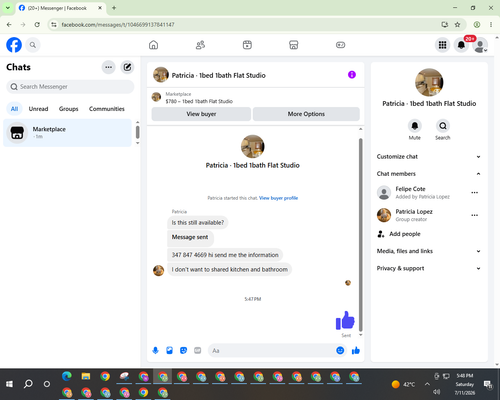The height and width of the screenshot is (400, 500).
Task: Open notifications bell with 20+ badge
Action: click(461, 45)
